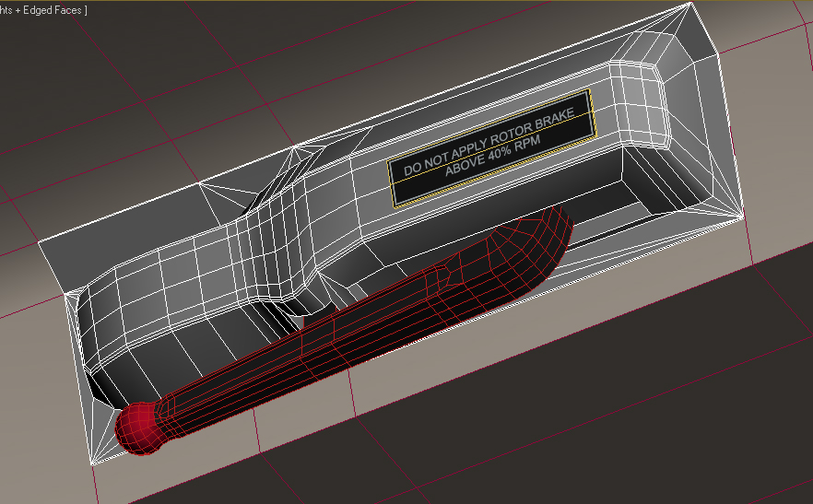Click the ABOVE 40% RPM text line

pyautogui.click(x=492, y=156)
